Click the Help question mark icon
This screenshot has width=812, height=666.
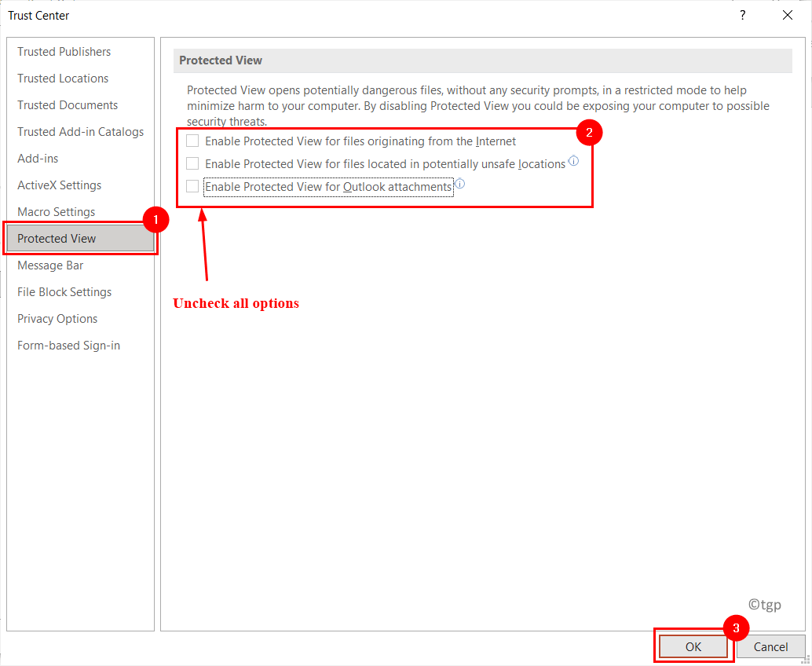pos(743,16)
